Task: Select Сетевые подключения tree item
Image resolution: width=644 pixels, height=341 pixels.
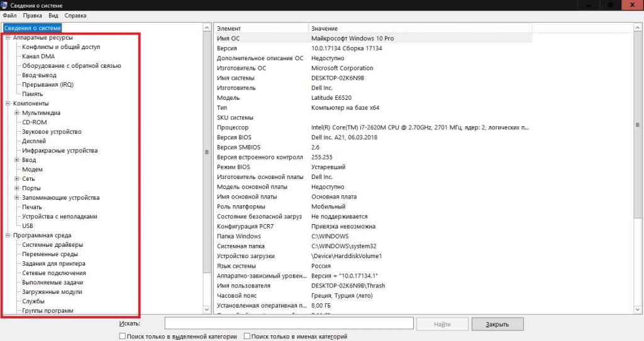Action: point(54,273)
